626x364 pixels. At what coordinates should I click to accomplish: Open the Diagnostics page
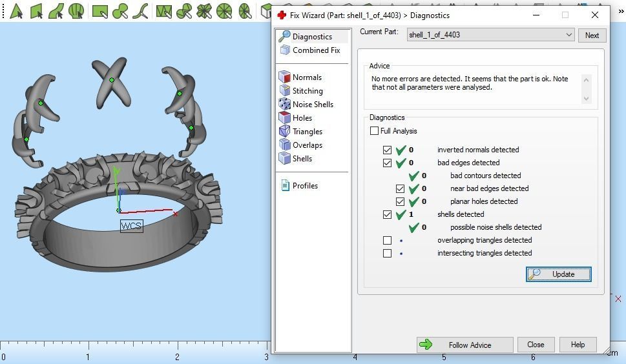(x=313, y=36)
